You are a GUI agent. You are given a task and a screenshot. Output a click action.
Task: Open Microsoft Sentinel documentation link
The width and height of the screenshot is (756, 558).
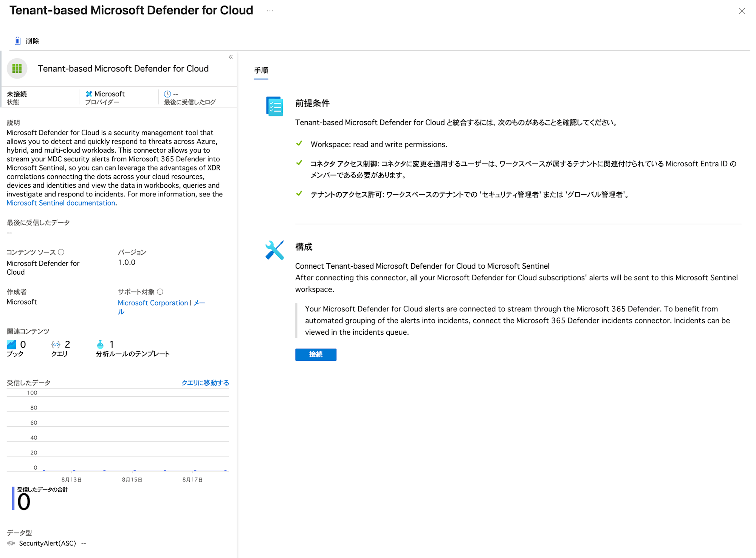[61, 203]
